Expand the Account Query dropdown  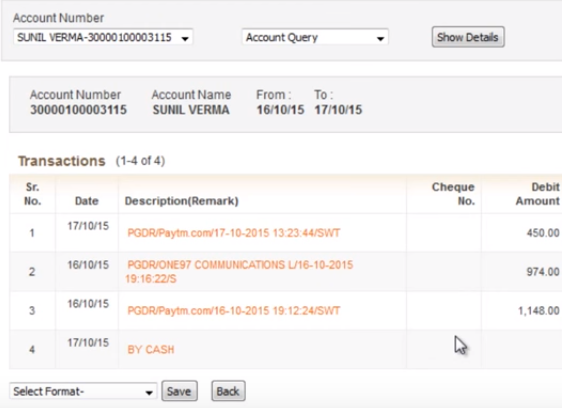pyautogui.click(x=315, y=37)
